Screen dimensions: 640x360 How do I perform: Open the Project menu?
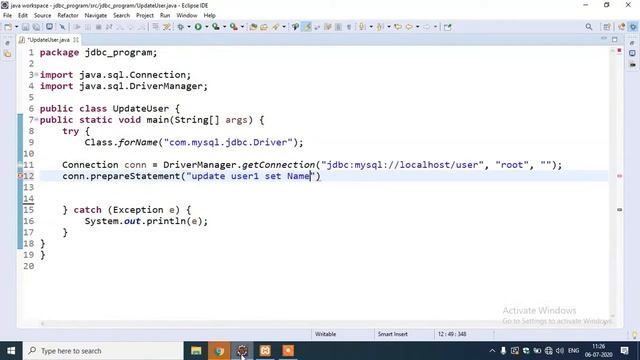click(144, 16)
